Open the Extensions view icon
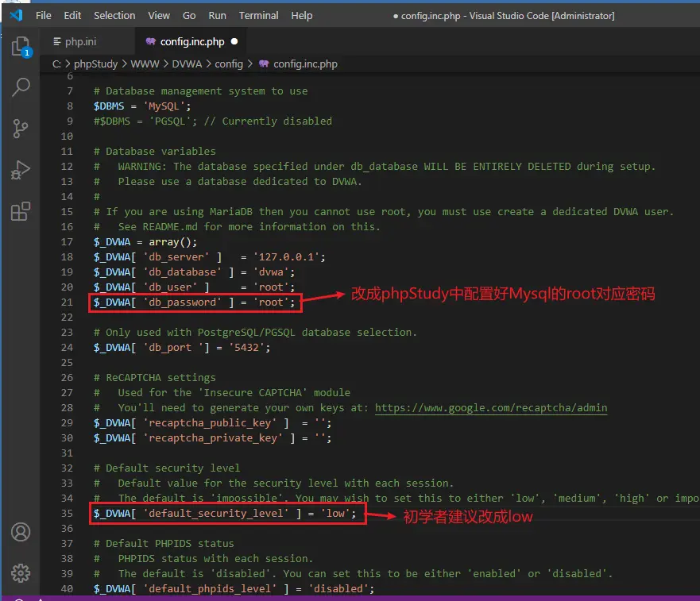 point(21,211)
